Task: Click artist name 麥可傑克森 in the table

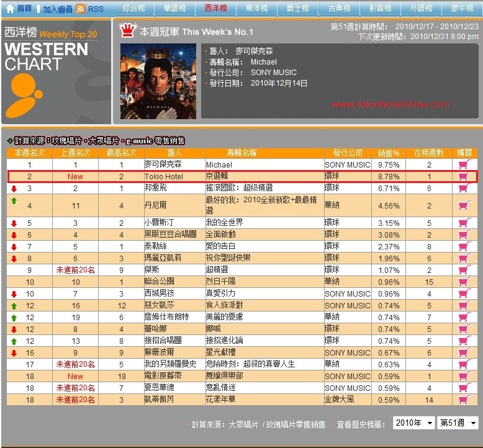Action: pyautogui.click(x=163, y=164)
